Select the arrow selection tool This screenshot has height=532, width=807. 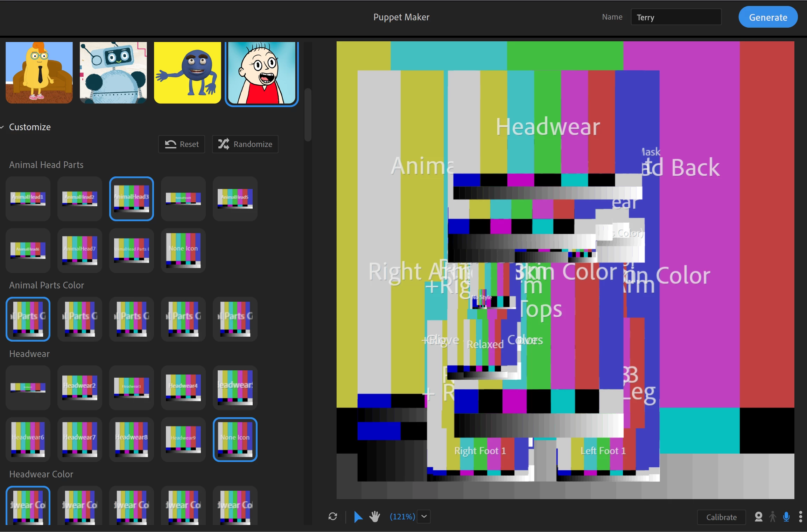[x=358, y=517]
